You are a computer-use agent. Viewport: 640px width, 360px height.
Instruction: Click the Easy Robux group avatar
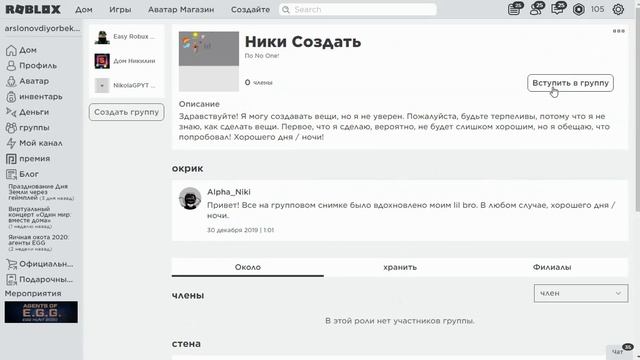coord(102,37)
